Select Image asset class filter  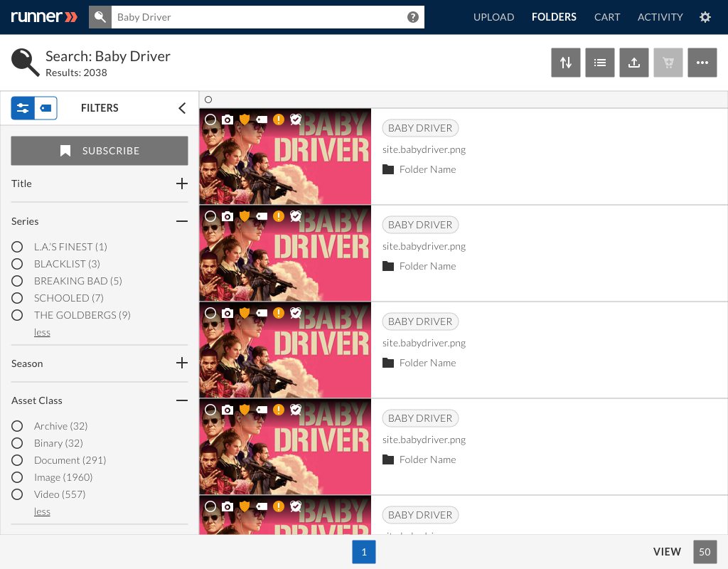point(17,477)
